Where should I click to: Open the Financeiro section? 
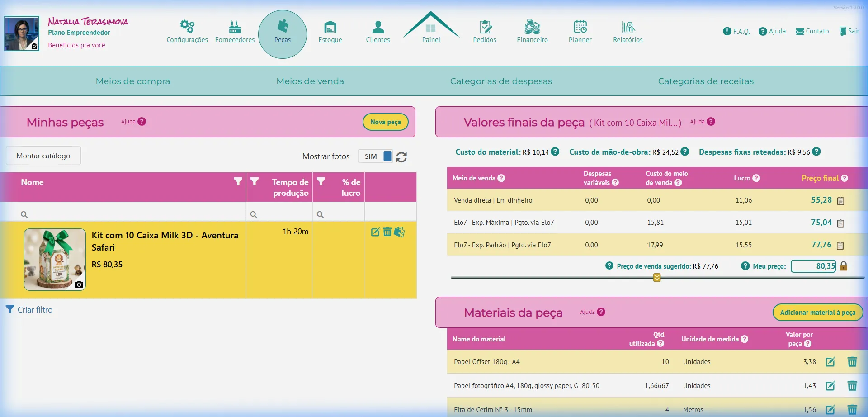pyautogui.click(x=533, y=31)
